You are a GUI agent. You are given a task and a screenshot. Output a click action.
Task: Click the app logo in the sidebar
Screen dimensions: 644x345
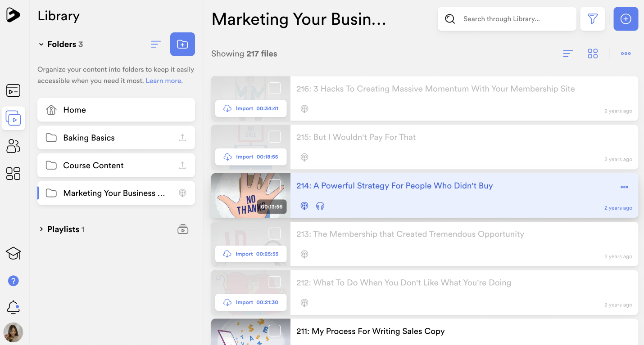click(13, 15)
